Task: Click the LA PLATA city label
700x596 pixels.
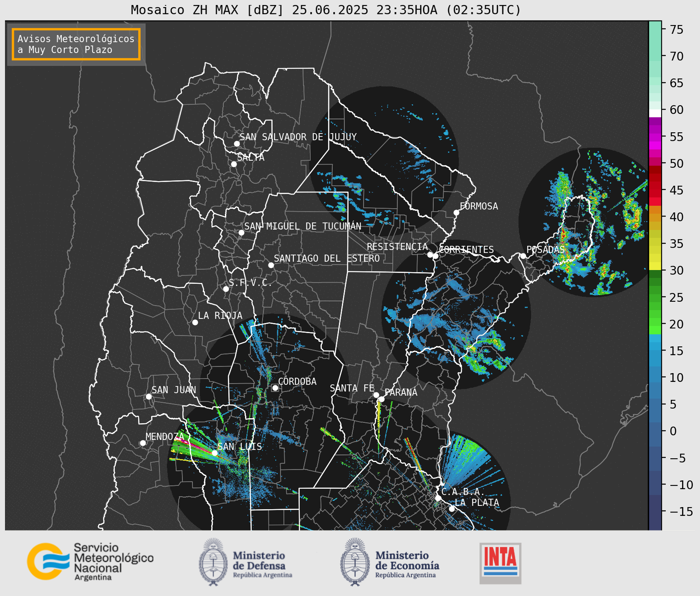Action: coord(477,503)
